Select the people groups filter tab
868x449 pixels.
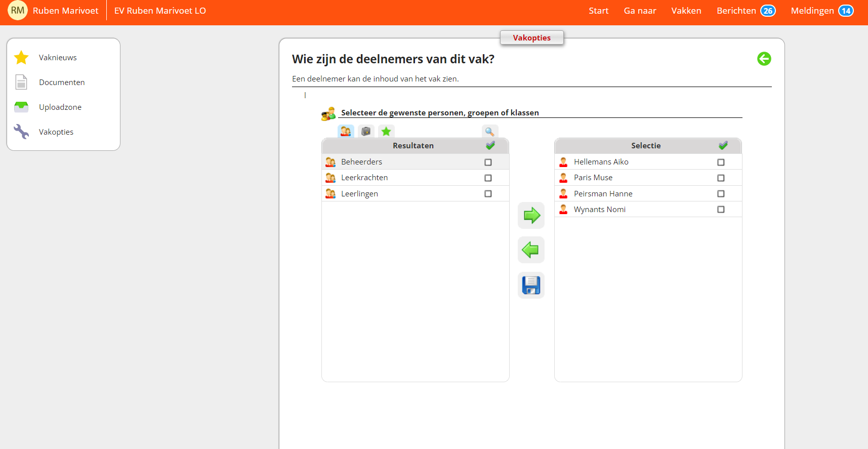tap(346, 132)
